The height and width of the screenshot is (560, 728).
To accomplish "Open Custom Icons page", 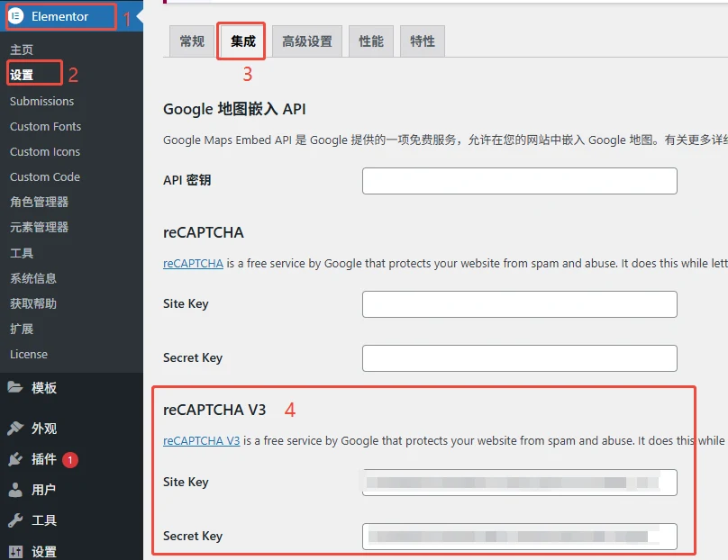I will [45, 152].
